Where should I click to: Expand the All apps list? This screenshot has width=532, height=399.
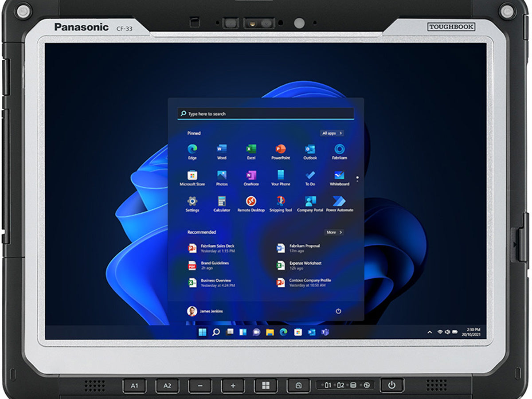[332, 133]
